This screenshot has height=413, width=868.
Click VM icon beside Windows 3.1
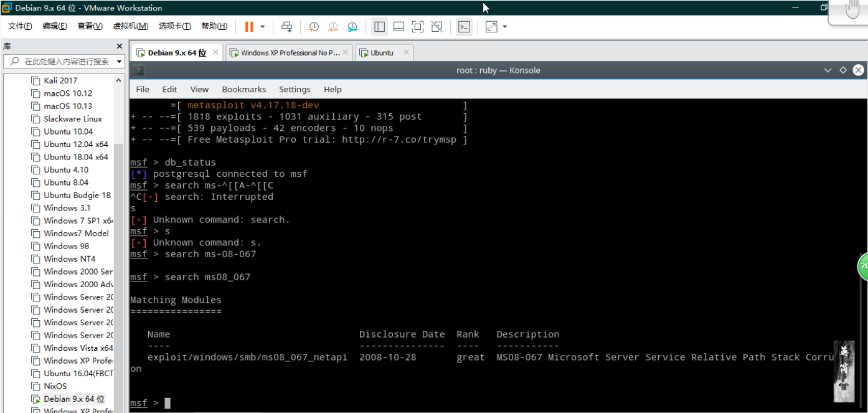tap(35, 208)
